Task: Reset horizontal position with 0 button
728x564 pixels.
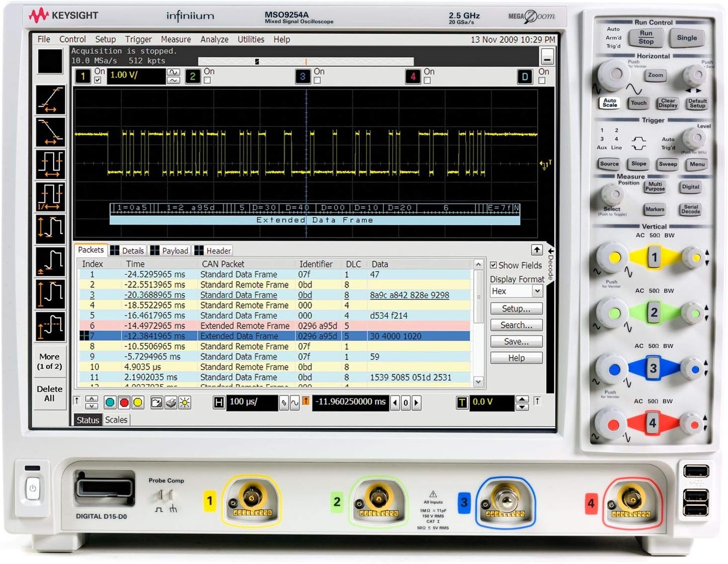Action: click(x=406, y=403)
